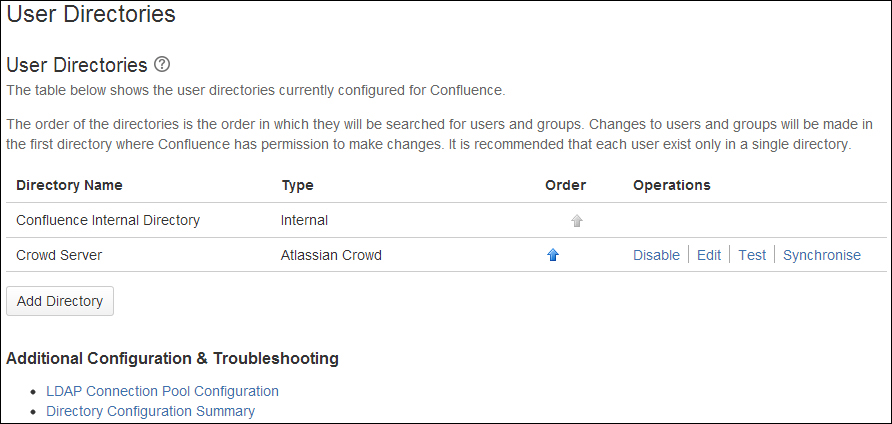892x424 pixels.
Task: Synchronise the Crowd Server directory
Action: pyautogui.click(x=821, y=255)
